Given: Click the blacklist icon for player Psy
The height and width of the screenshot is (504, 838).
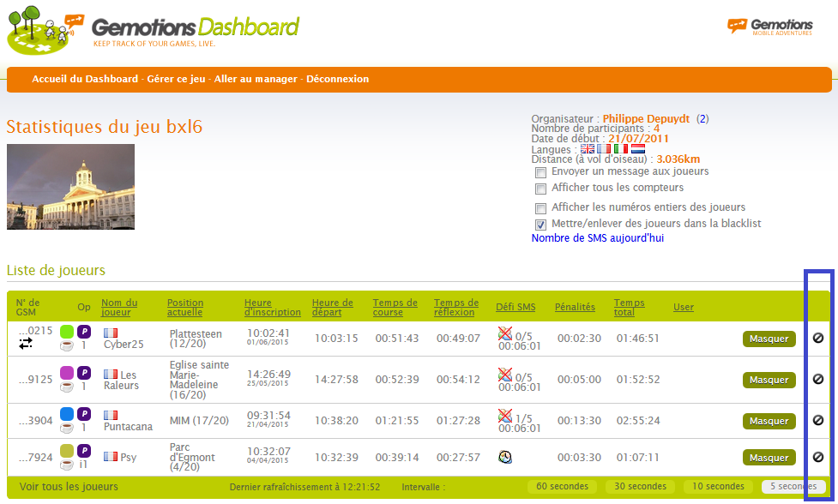Looking at the screenshot, I should tap(817, 458).
